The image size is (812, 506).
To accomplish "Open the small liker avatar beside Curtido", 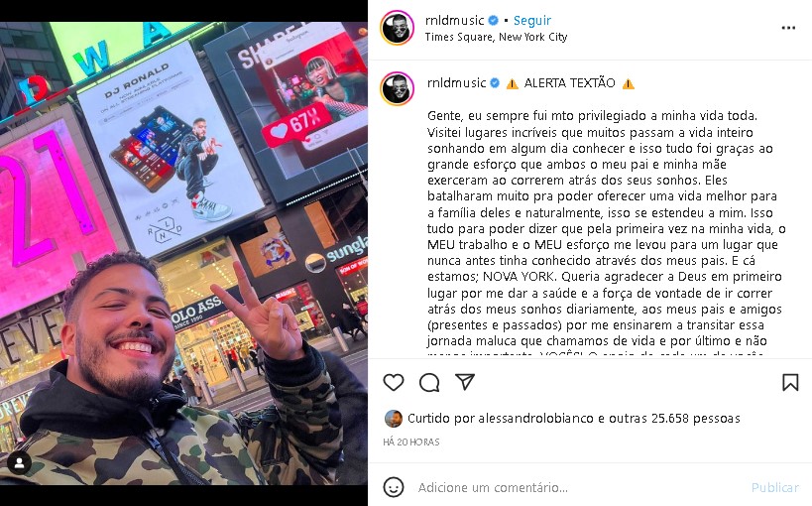I will pos(394,419).
